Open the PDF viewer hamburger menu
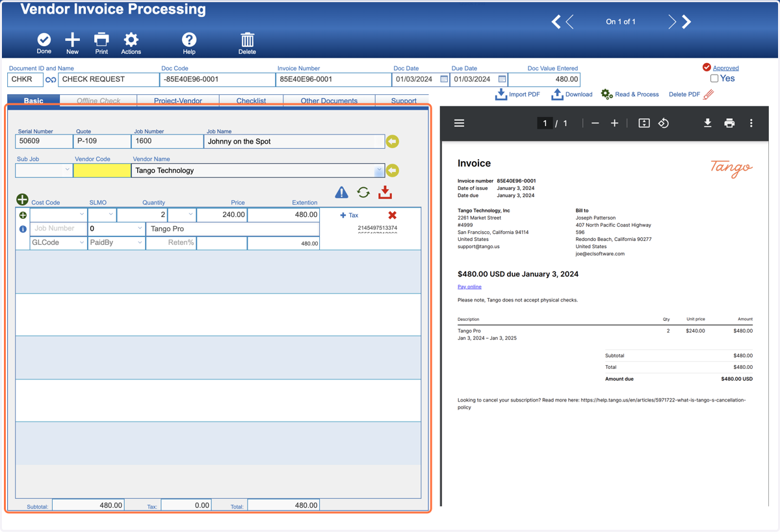780x532 pixels. pyautogui.click(x=459, y=123)
